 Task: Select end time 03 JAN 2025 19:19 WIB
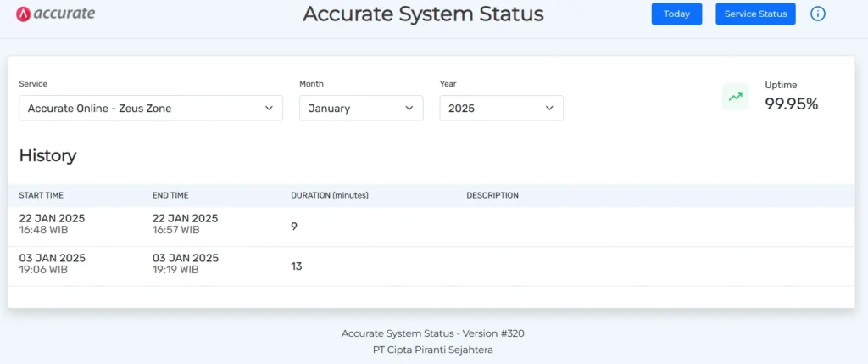186,264
